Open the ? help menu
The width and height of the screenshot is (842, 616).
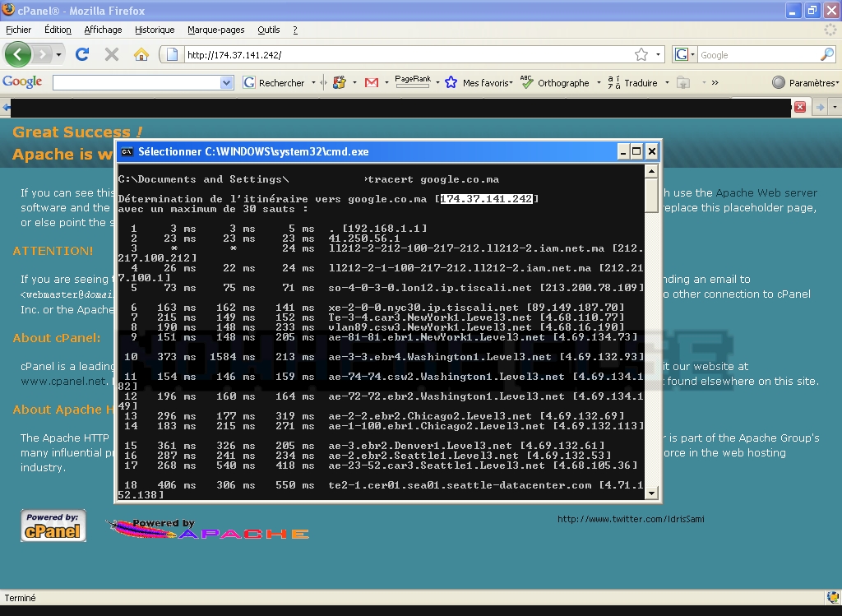point(295,30)
